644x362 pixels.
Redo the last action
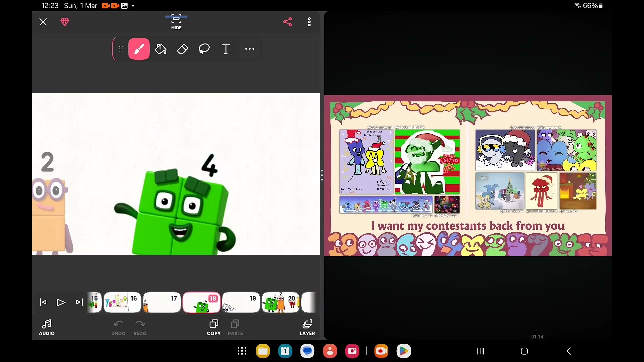point(140,327)
